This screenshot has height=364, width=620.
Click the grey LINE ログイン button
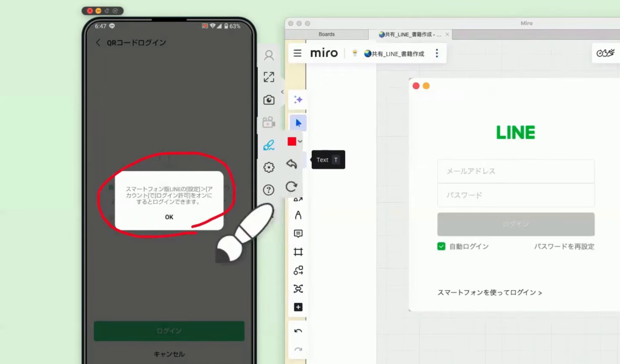[x=516, y=224]
